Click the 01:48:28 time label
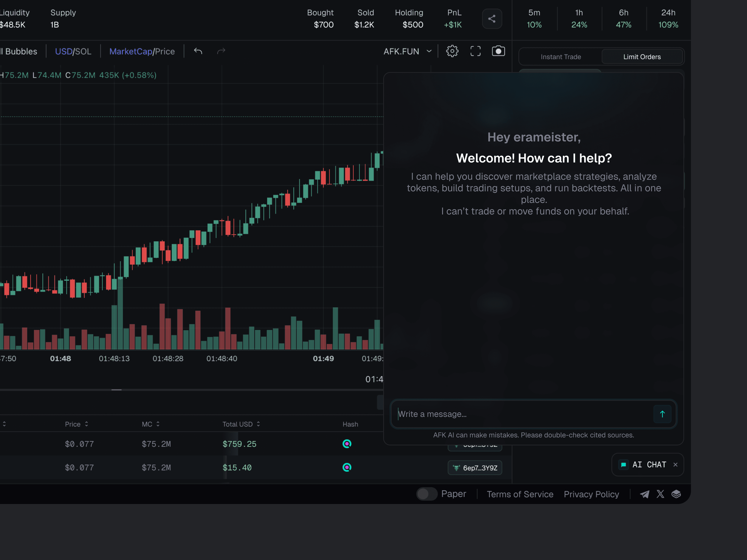Image resolution: width=747 pixels, height=560 pixels. coord(168,358)
